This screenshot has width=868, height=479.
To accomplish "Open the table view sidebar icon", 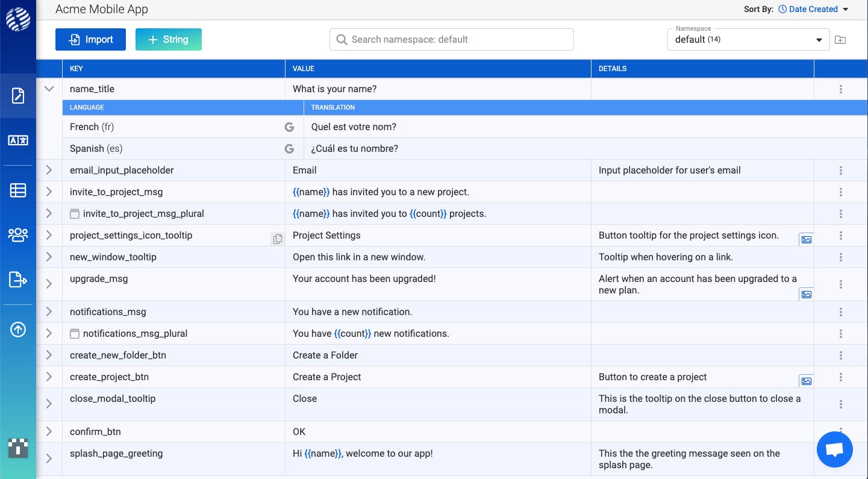I will coord(18,190).
